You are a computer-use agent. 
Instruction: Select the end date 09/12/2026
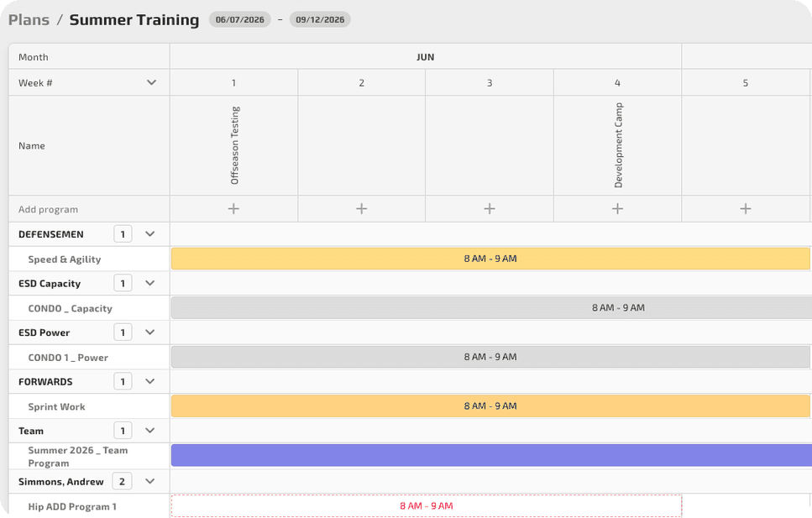pos(320,19)
